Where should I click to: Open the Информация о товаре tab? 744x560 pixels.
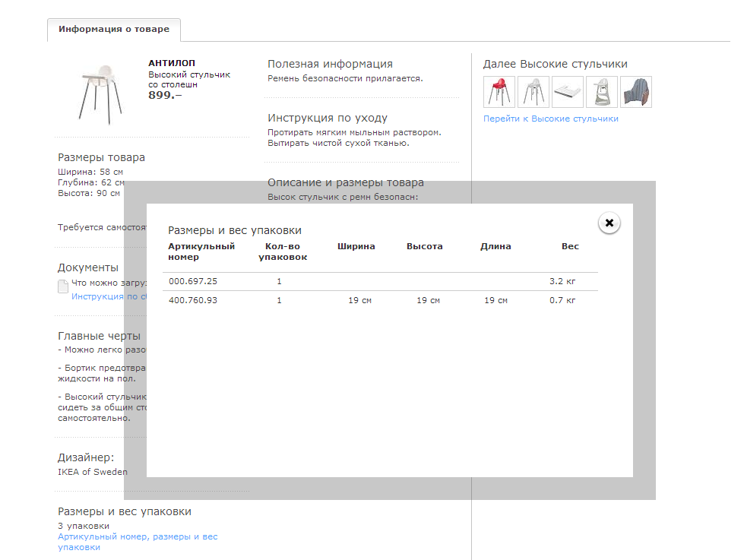(x=114, y=30)
